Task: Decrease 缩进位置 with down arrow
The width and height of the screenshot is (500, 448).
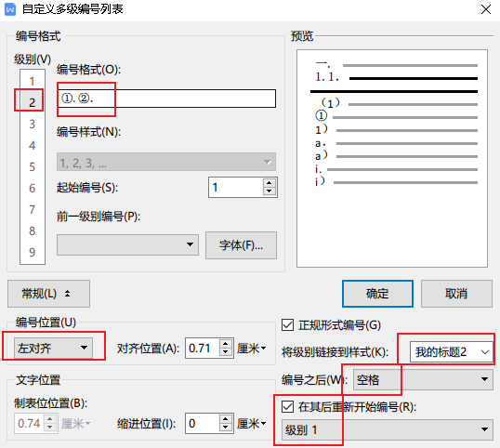Action: 226,428
